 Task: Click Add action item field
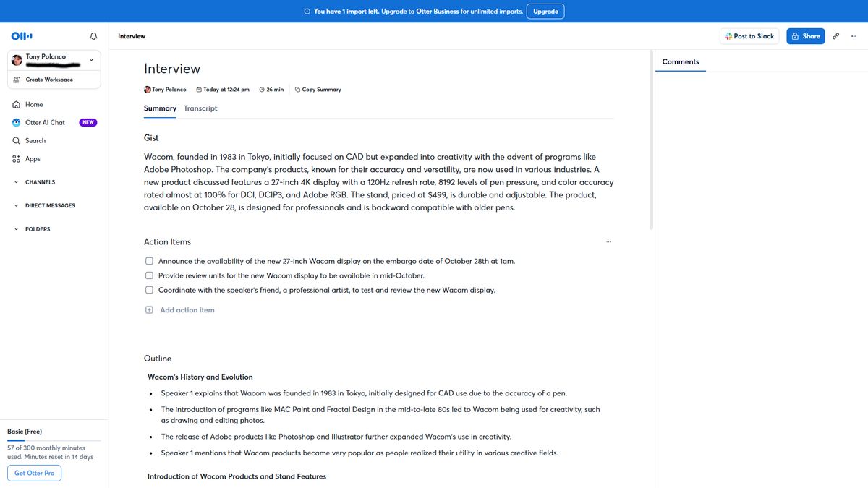click(x=187, y=310)
